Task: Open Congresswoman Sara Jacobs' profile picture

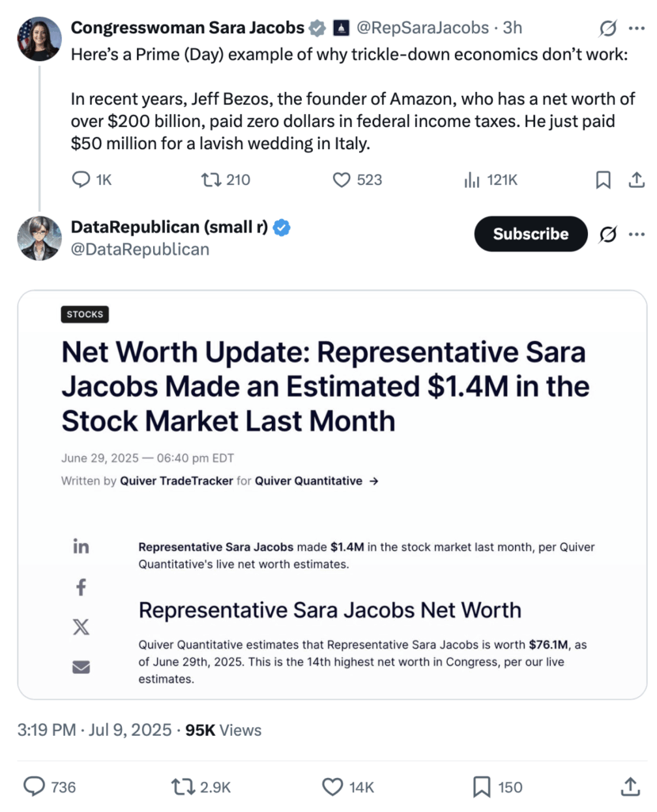Action: click(x=39, y=38)
